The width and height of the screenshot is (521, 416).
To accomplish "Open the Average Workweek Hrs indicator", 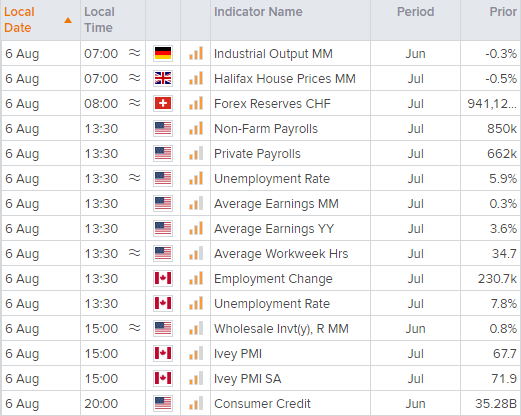I will (x=281, y=254).
